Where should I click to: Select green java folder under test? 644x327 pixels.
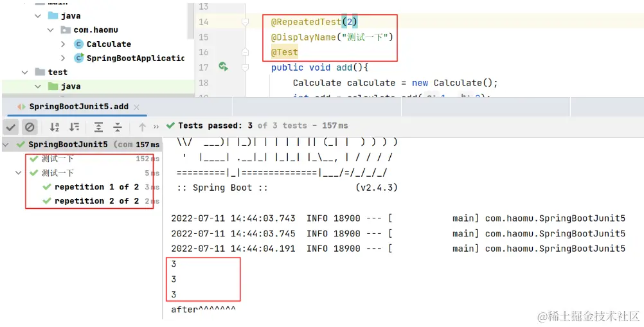tap(71, 87)
